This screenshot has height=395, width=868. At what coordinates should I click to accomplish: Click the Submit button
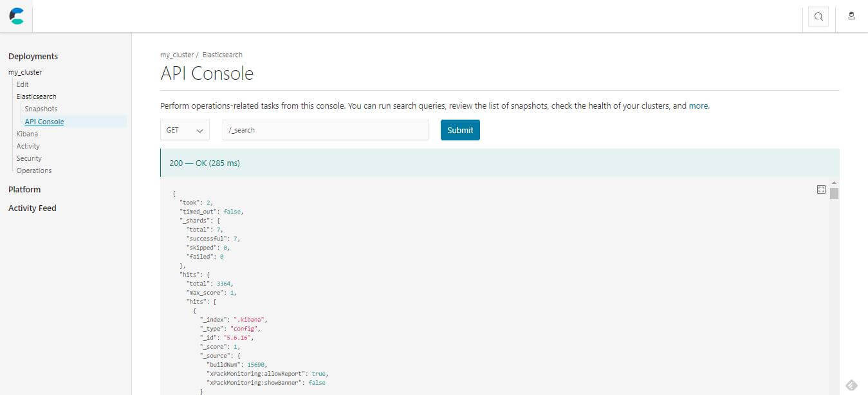click(460, 130)
